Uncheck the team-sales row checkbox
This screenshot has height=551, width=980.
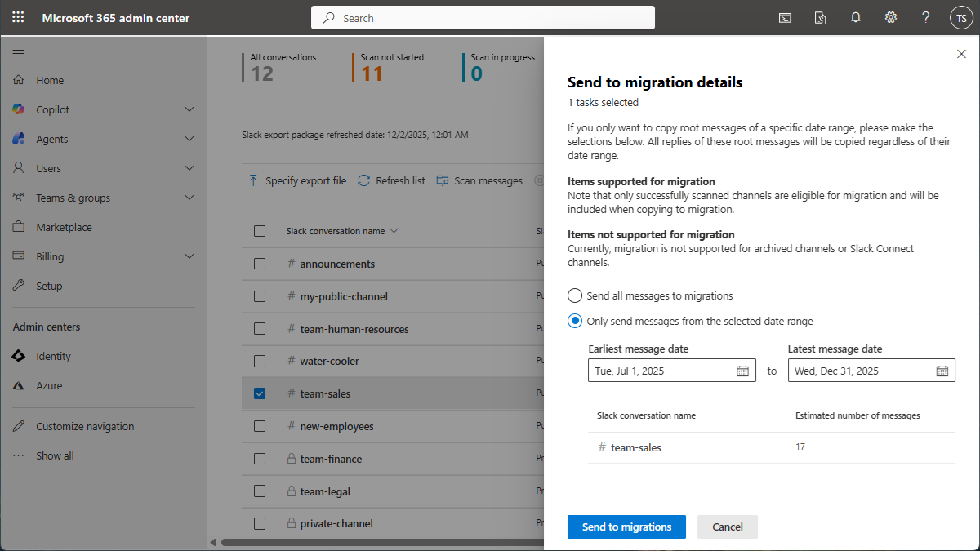coord(260,393)
